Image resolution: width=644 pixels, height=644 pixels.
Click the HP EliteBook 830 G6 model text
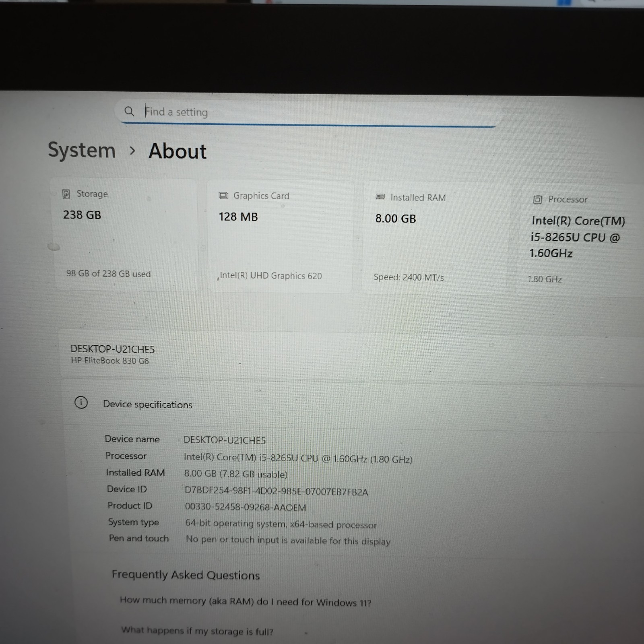pyautogui.click(x=110, y=361)
